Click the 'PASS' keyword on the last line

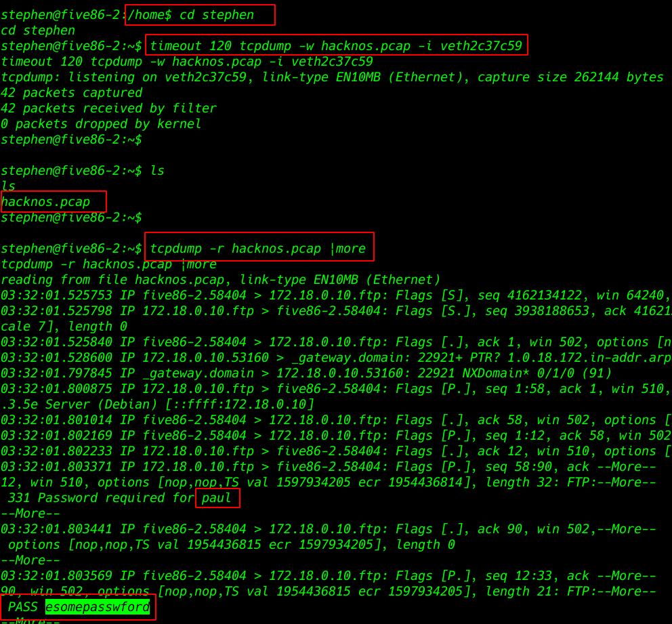coord(23,607)
